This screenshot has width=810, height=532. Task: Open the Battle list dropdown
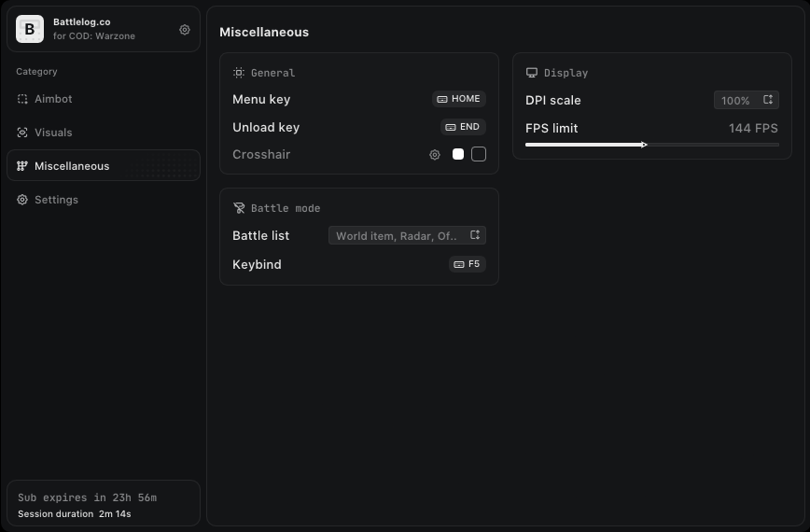pos(407,235)
